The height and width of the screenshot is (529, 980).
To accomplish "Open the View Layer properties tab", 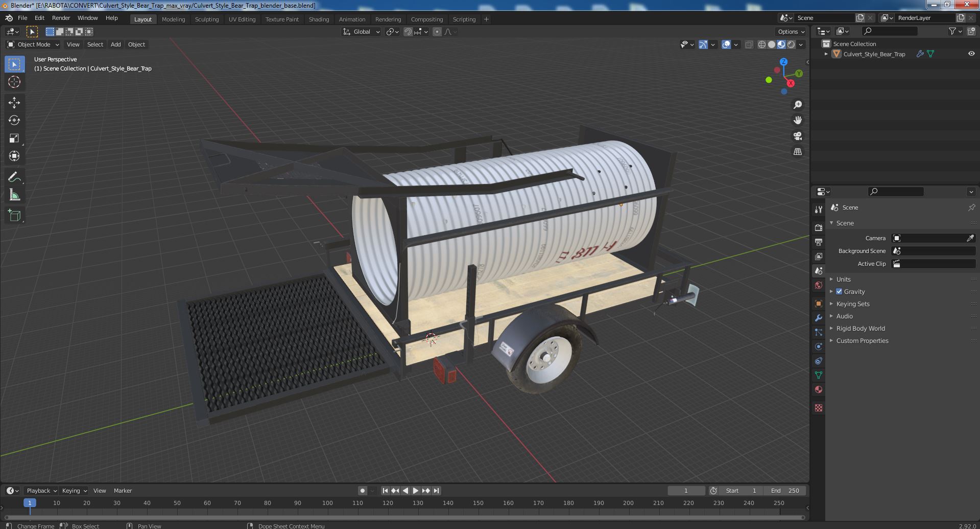I will (x=819, y=256).
